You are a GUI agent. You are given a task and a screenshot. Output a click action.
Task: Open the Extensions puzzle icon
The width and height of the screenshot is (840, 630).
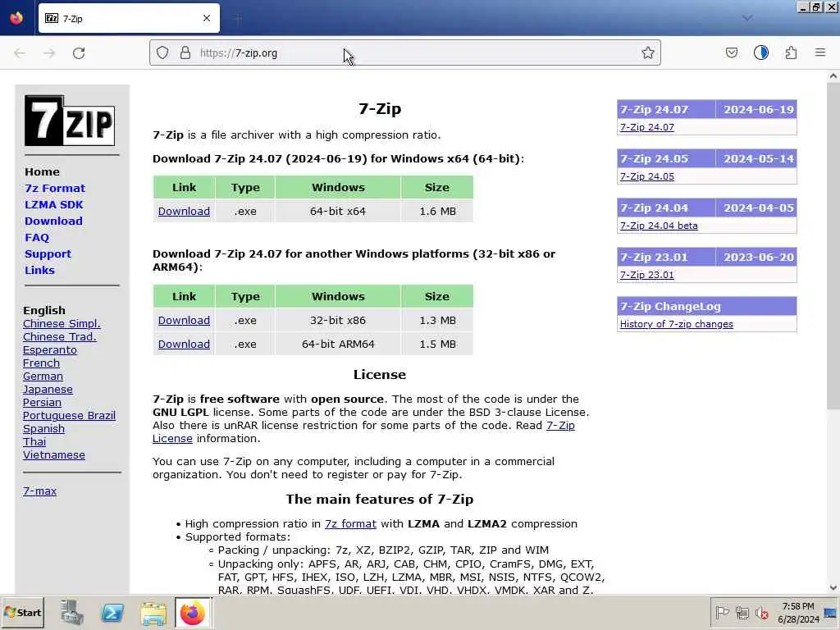coord(791,52)
